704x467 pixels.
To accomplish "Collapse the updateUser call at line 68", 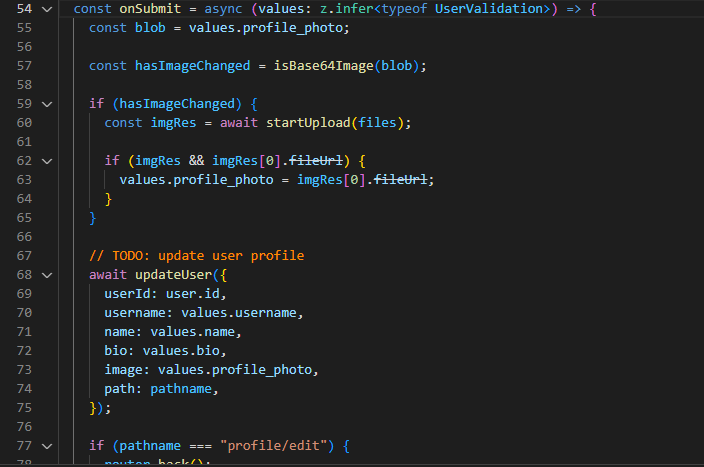I will click(x=47, y=275).
